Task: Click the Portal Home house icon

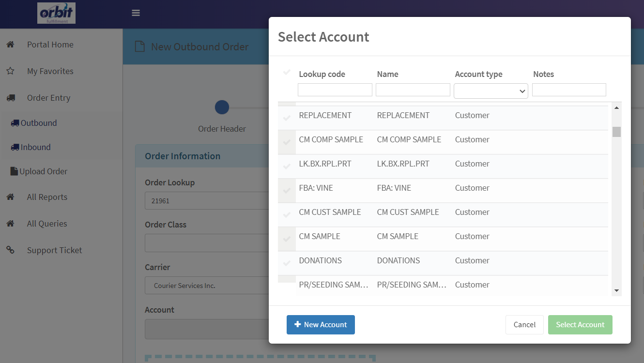Action: 10,45
